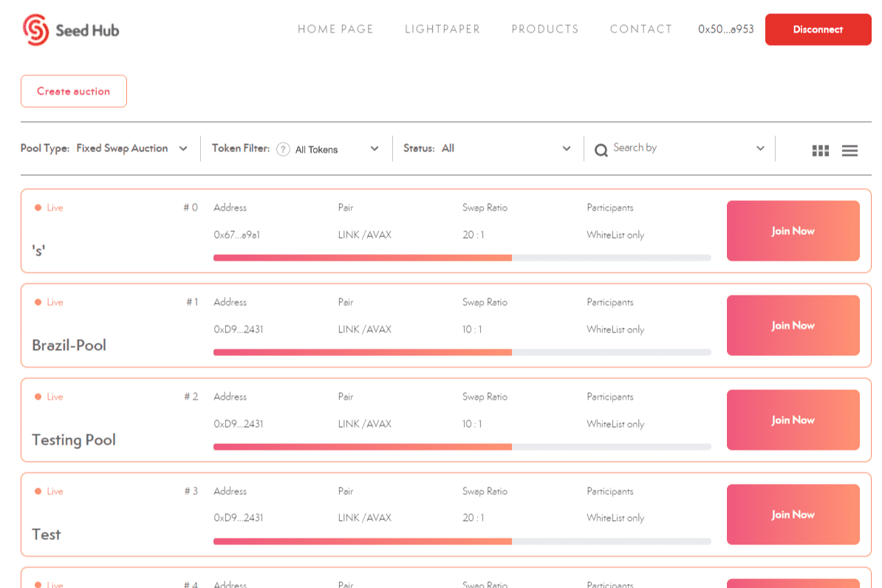Screen dimensions: 882x588
Task: Click the Create auction button
Action: point(73,90)
